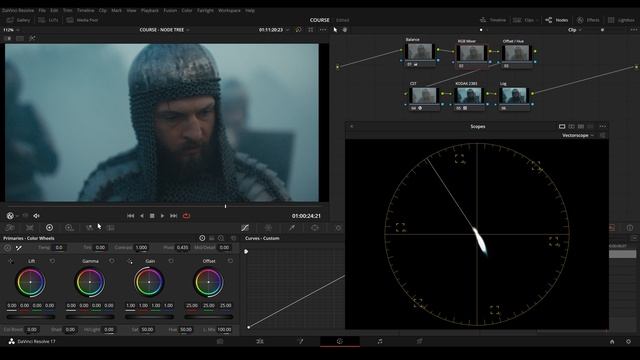The height and width of the screenshot is (360, 640).
Task: Open the Tracker palette
Action: pos(338,228)
